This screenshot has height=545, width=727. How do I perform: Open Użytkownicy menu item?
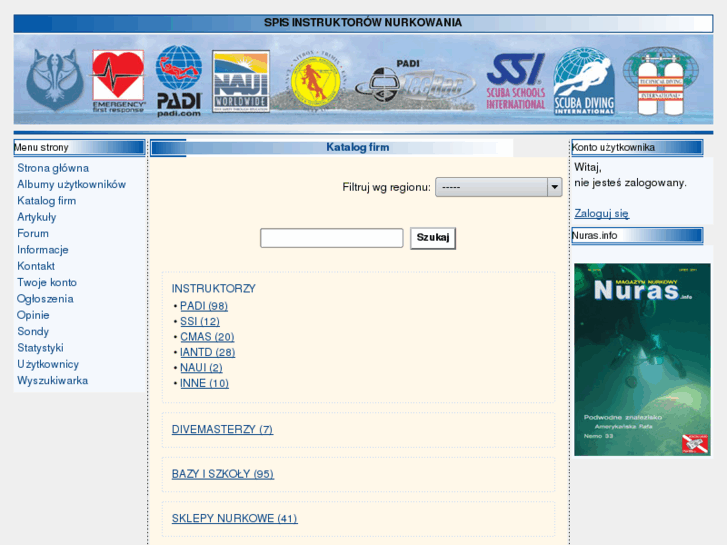pos(48,364)
